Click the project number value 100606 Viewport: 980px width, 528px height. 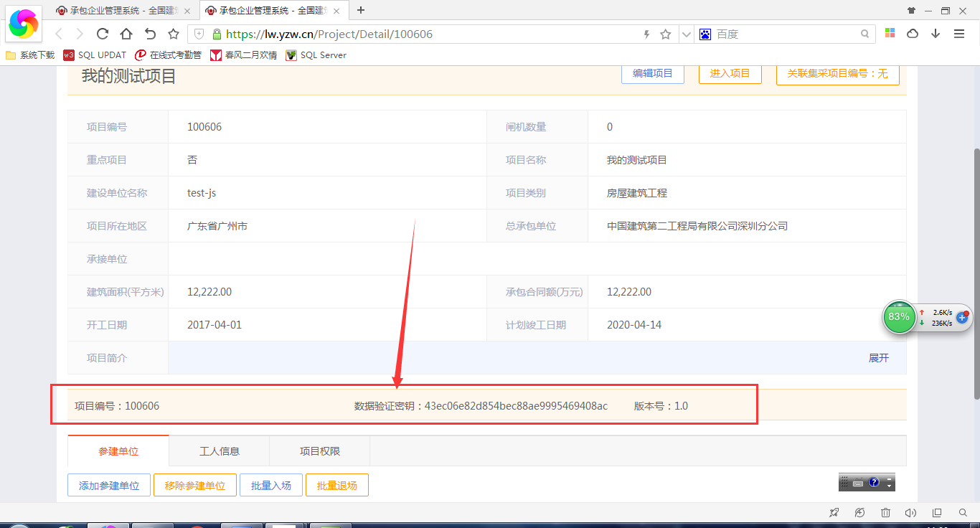204,127
